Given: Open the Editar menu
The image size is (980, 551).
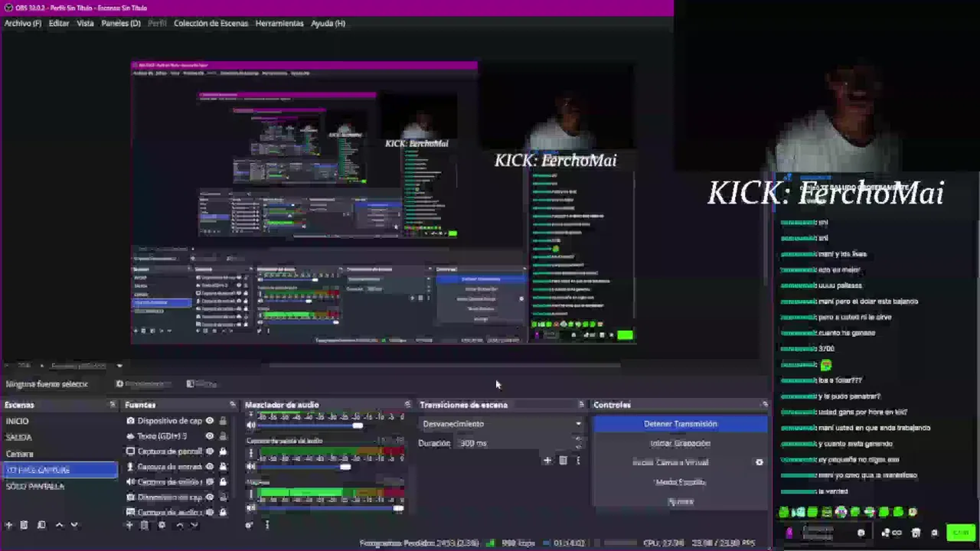Looking at the screenshot, I should [x=59, y=23].
